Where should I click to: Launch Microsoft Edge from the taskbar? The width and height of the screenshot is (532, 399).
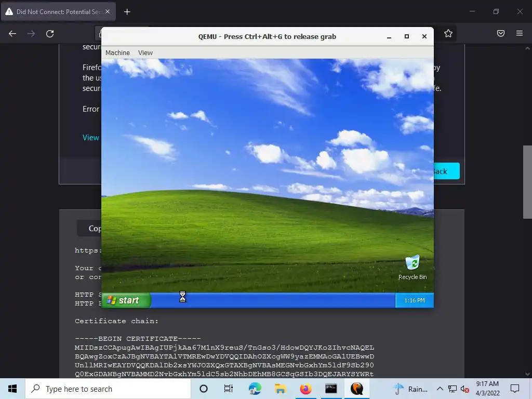click(x=255, y=389)
